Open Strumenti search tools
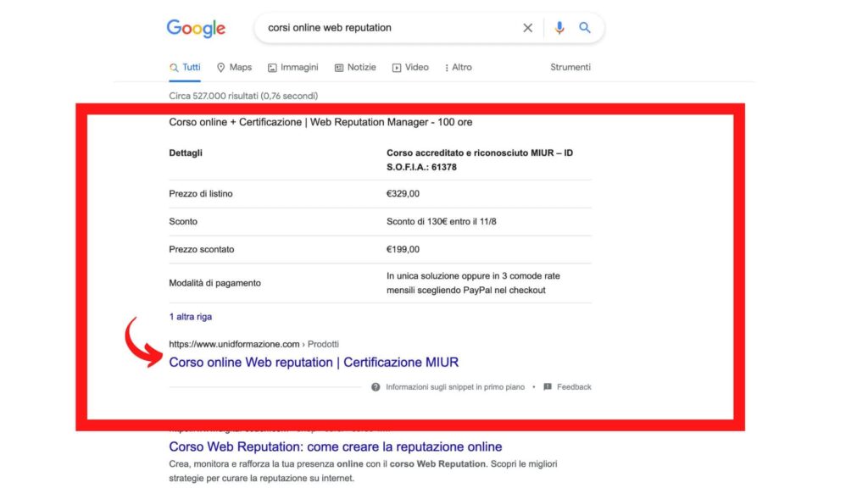868x488 pixels. tap(570, 68)
